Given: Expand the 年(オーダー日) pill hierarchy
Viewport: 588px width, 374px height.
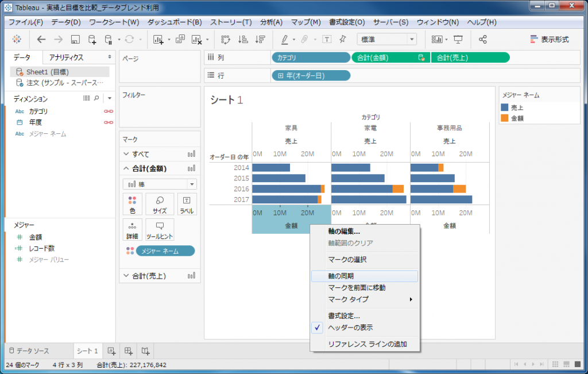Looking at the screenshot, I should coord(281,75).
